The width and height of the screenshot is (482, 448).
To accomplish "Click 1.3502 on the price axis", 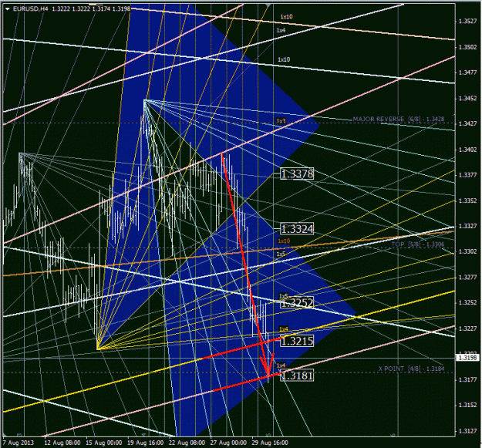I will tap(467, 47).
